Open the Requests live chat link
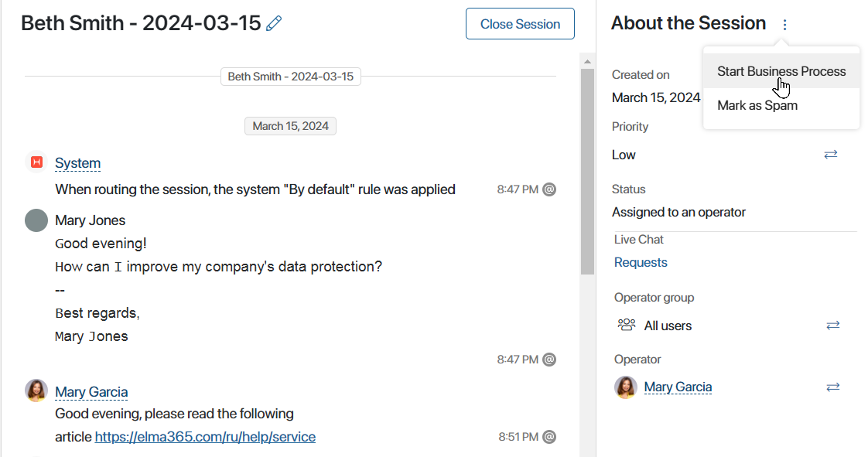This screenshot has width=868, height=457. click(x=641, y=262)
